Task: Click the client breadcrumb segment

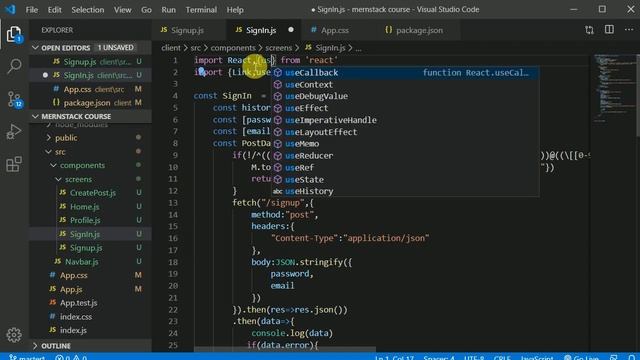Action: [171, 48]
